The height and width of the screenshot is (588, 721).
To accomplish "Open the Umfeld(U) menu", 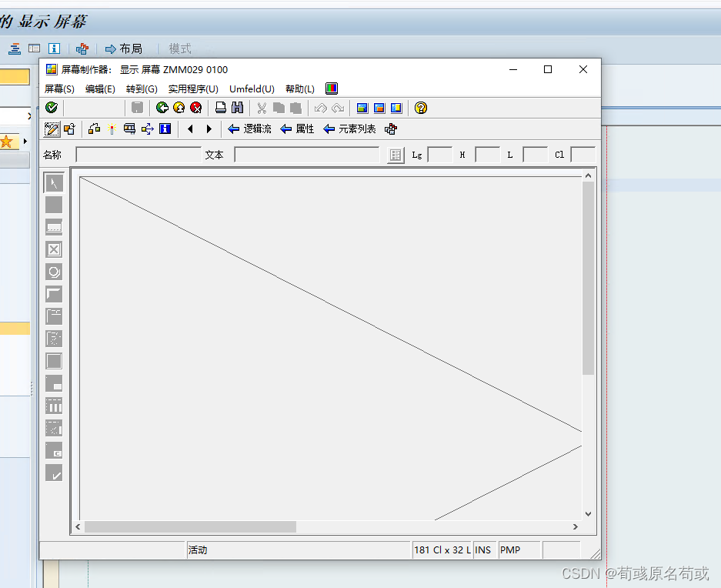I will 252,89.
